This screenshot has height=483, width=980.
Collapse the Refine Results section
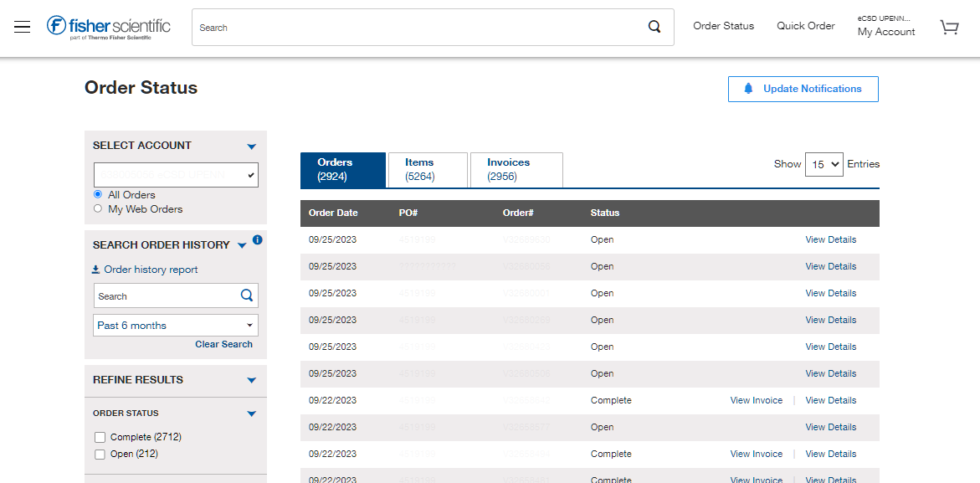click(x=250, y=380)
